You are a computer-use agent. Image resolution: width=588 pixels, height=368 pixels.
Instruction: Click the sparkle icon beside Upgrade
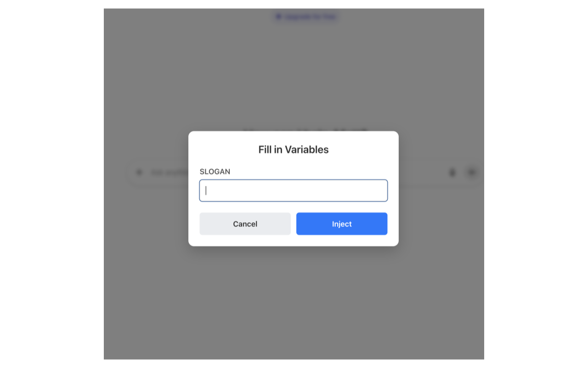coord(278,17)
